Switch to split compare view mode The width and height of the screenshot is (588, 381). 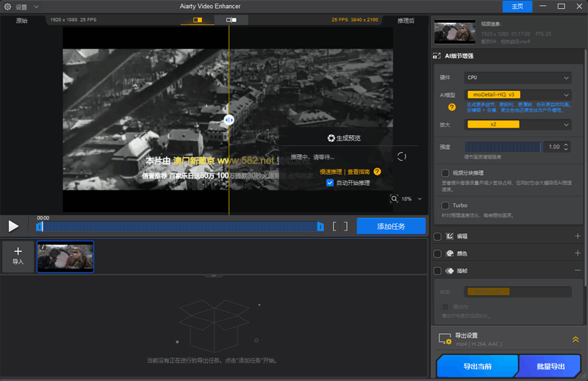click(197, 21)
